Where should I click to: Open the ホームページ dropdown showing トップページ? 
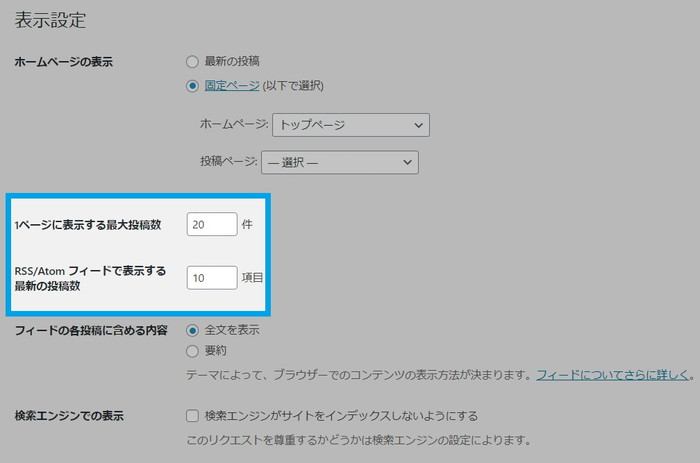(x=351, y=125)
